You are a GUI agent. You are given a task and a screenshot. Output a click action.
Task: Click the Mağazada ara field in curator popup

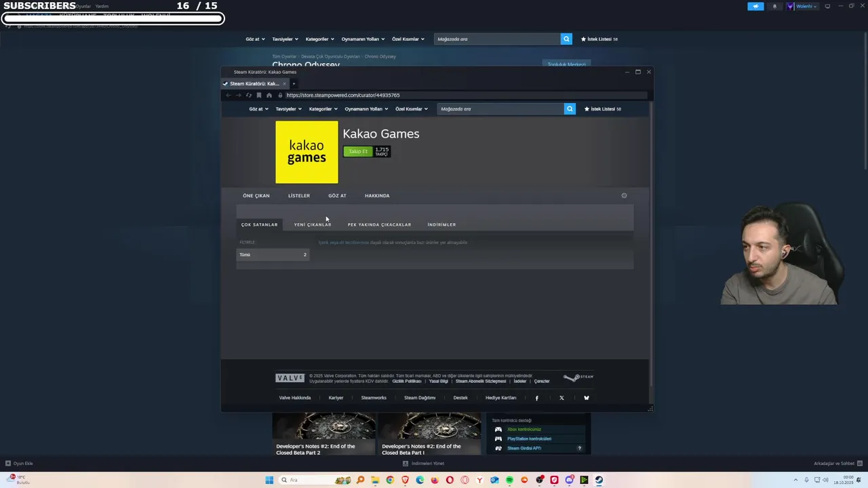tap(500, 108)
